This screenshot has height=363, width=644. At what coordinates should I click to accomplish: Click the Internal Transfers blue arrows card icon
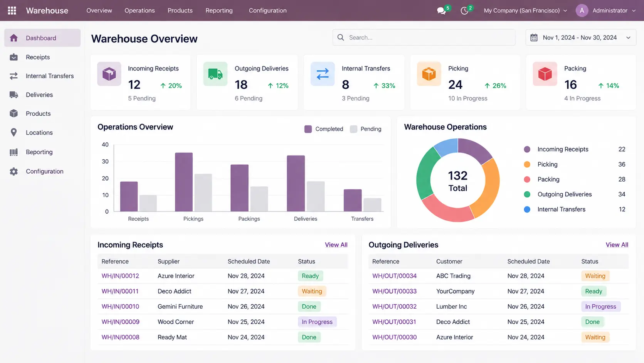coord(323,74)
